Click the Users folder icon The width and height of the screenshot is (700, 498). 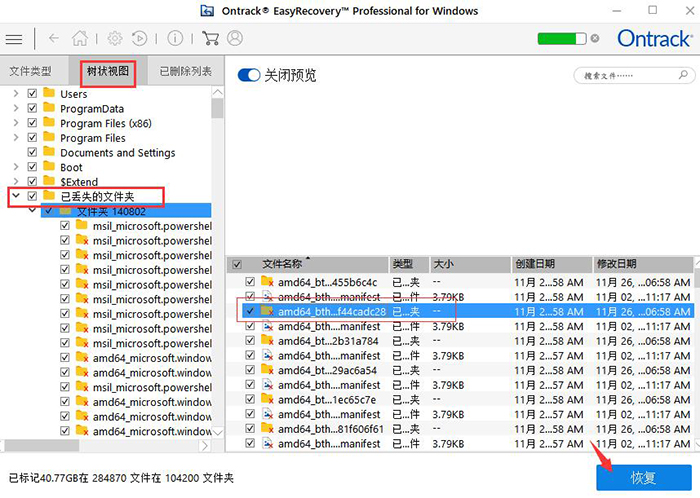[49, 93]
